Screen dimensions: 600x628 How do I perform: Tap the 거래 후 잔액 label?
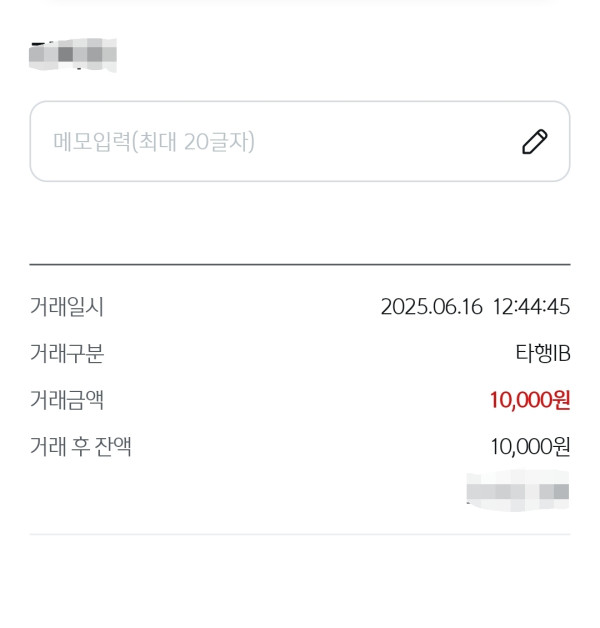(x=81, y=447)
